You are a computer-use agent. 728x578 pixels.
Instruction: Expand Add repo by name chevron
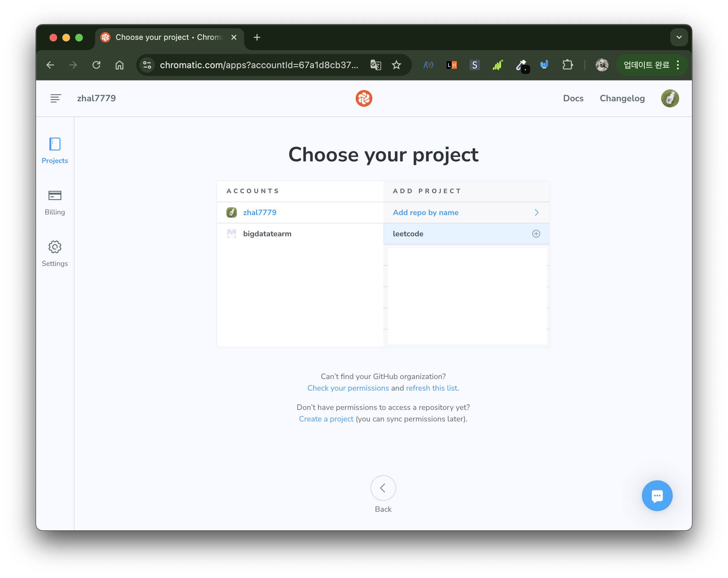[x=536, y=212]
